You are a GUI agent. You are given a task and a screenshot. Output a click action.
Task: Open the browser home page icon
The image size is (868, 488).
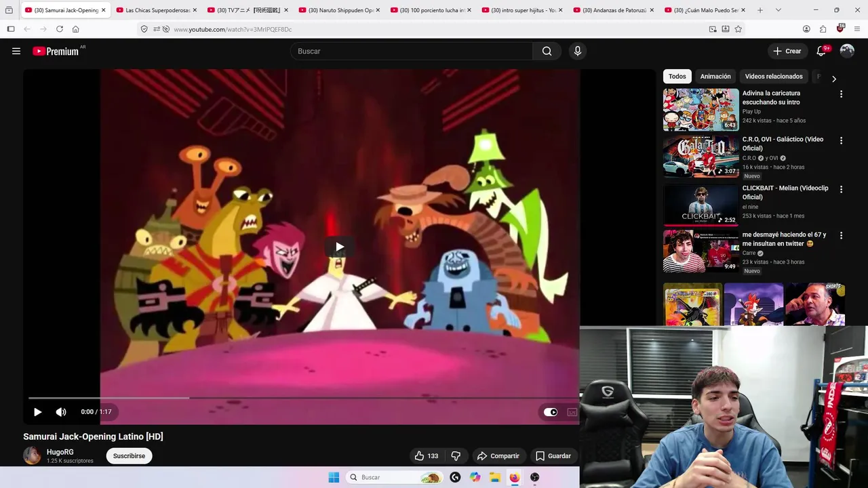76,29
